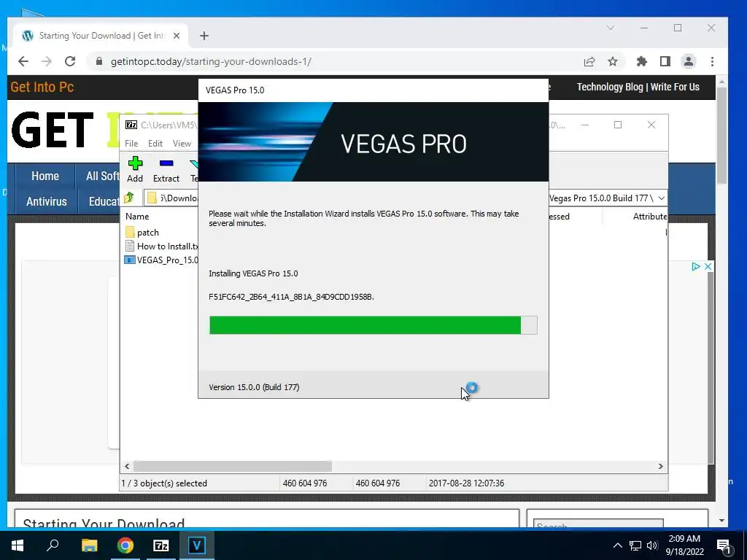
Task: Click right arrow of 7-Zip horizontal scrollbar
Action: 660,466
